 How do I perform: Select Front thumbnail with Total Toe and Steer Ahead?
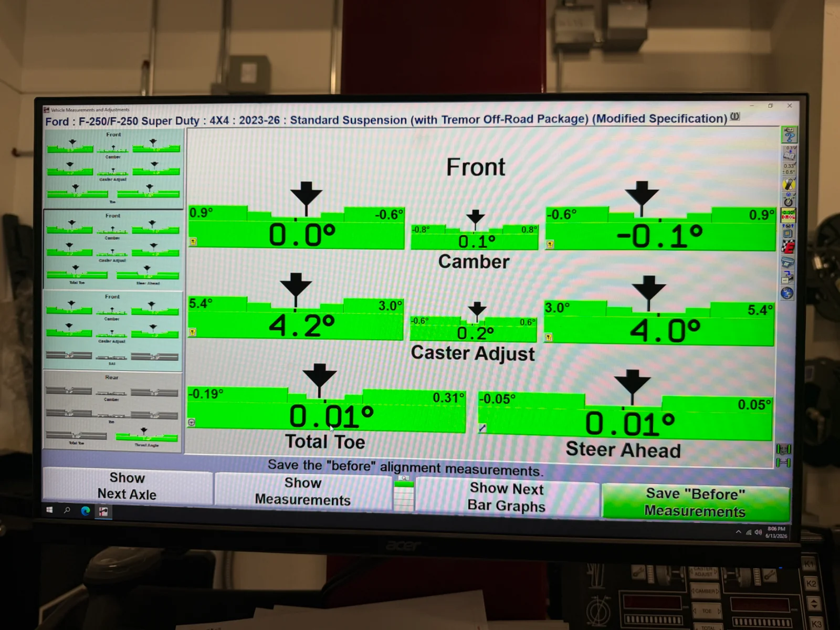click(113, 249)
